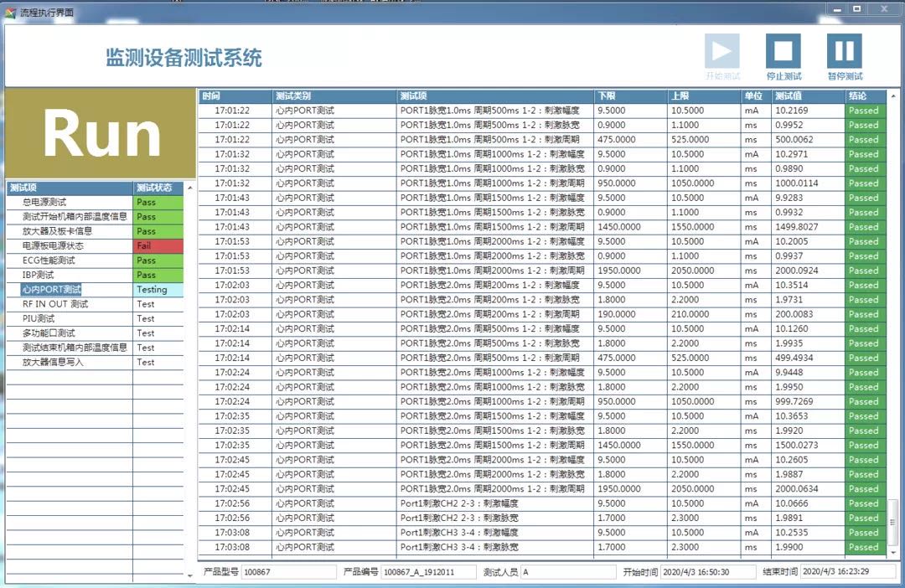Screen dimensions: 905x588
Task: Click the application icon in title bar
Action: pyautogui.click(x=10, y=12)
